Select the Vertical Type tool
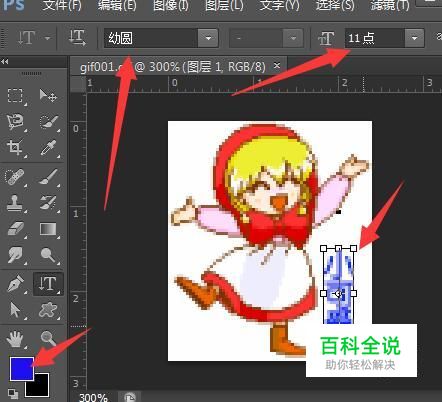 click(x=48, y=284)
